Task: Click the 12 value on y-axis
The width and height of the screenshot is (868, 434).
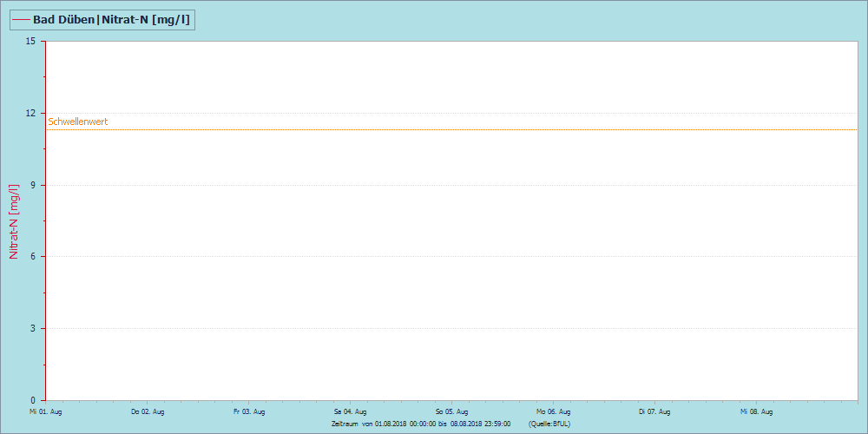Action: (x=30, y=113)
